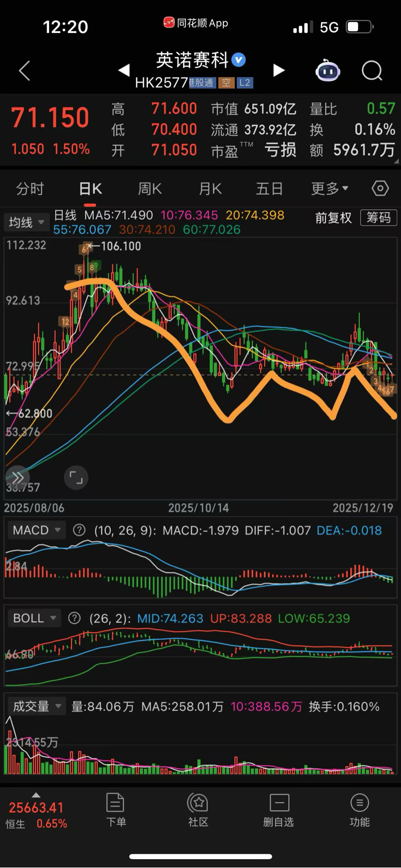Tap 恒生 index value 25663.41

coord(36,808)
